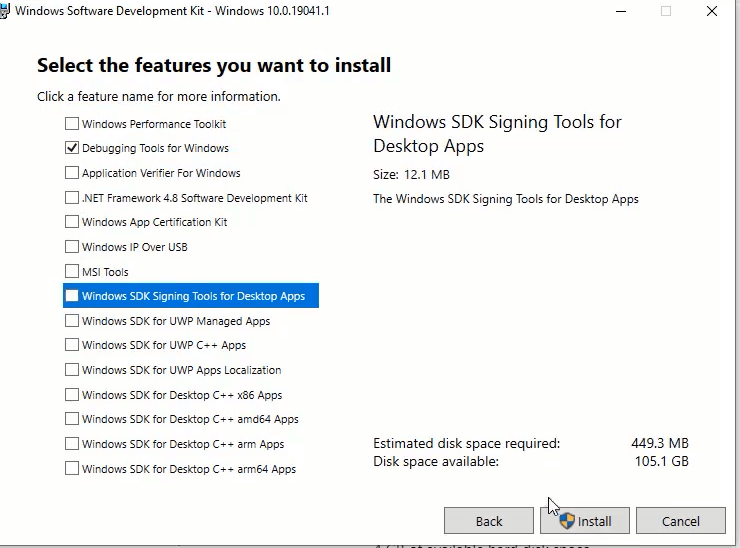The height and width of the screenshot is (548, 740).
Task: Enable the Windows Performance Toolkit checkbox
Action: [x=72, y=124]
